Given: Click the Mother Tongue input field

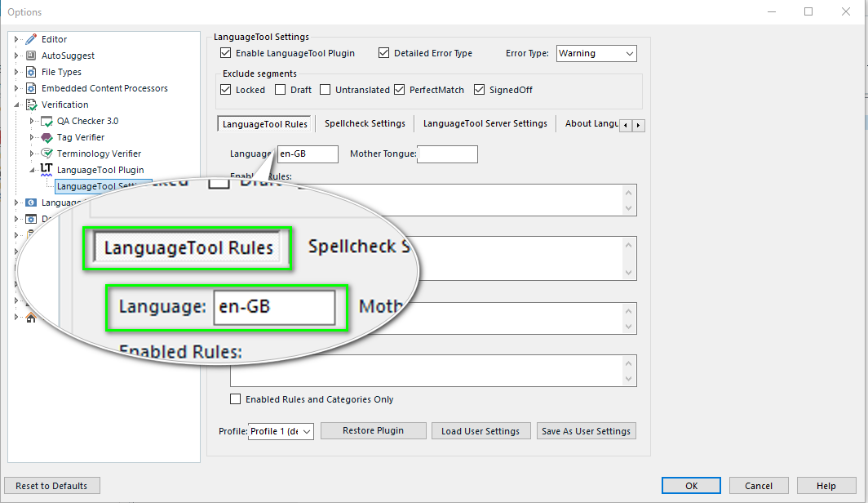Looking at the screenshot, I should [447, 154].
